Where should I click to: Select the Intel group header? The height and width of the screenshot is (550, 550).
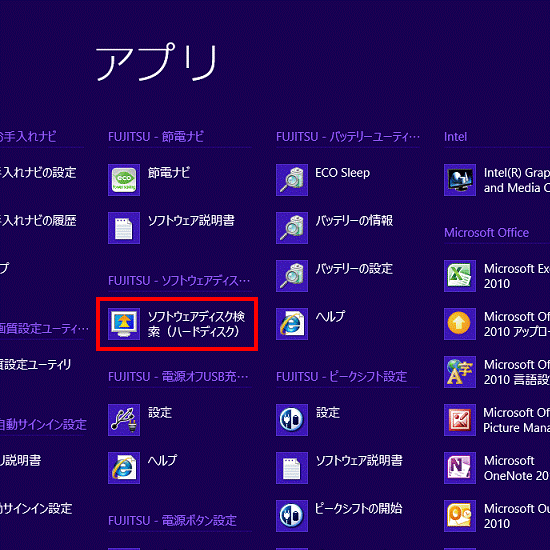coord(455,137)
